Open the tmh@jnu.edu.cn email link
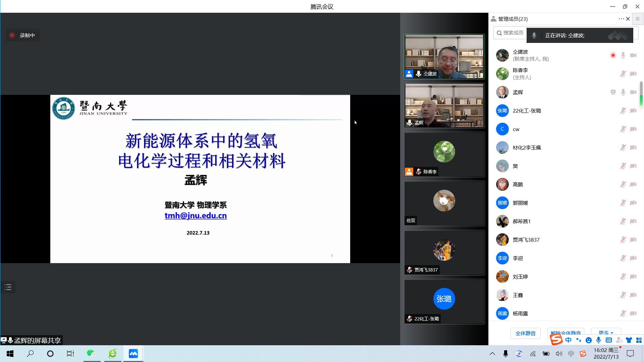644x362 pixels. tap(196, 216)
